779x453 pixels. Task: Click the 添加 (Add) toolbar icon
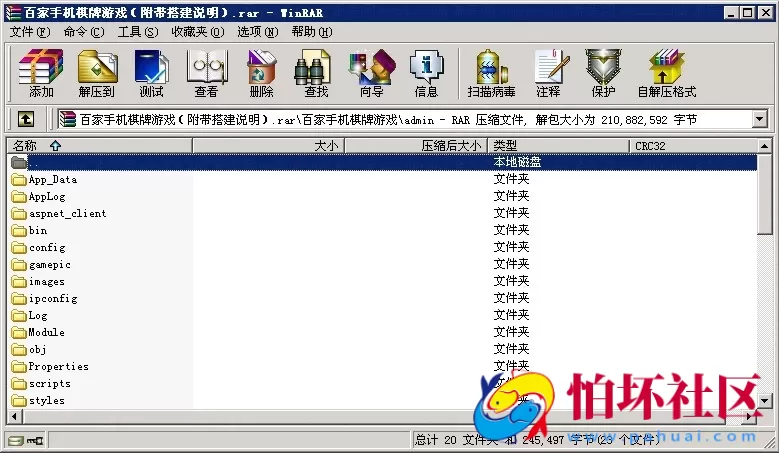pyautogui.click(x=41, y=73)
